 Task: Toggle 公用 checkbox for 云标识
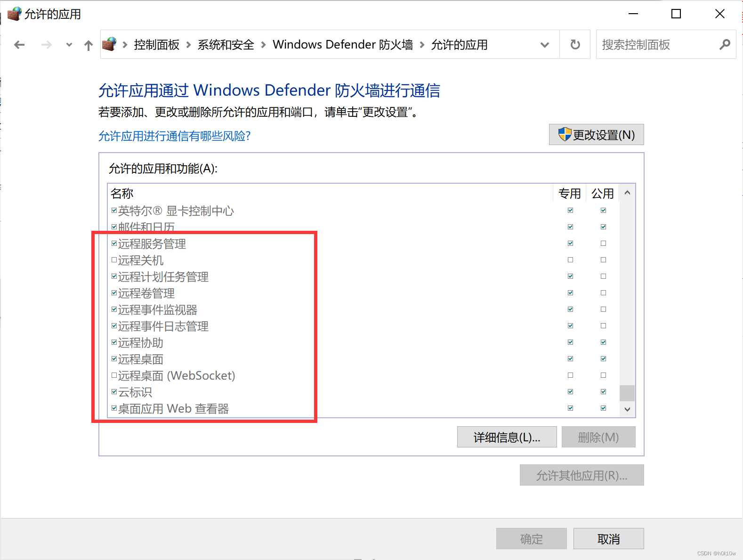tap(603, 392)
